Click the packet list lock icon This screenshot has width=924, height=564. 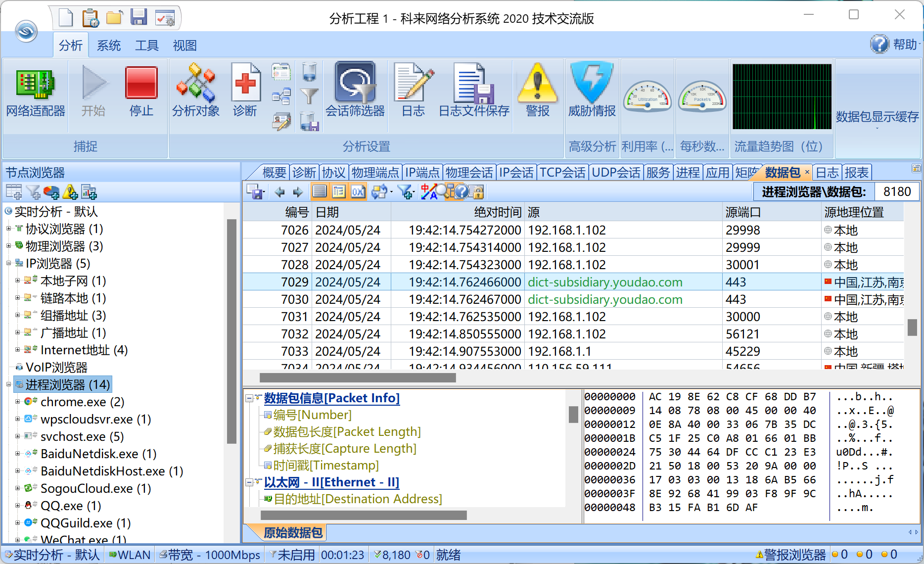click(477, 192)
